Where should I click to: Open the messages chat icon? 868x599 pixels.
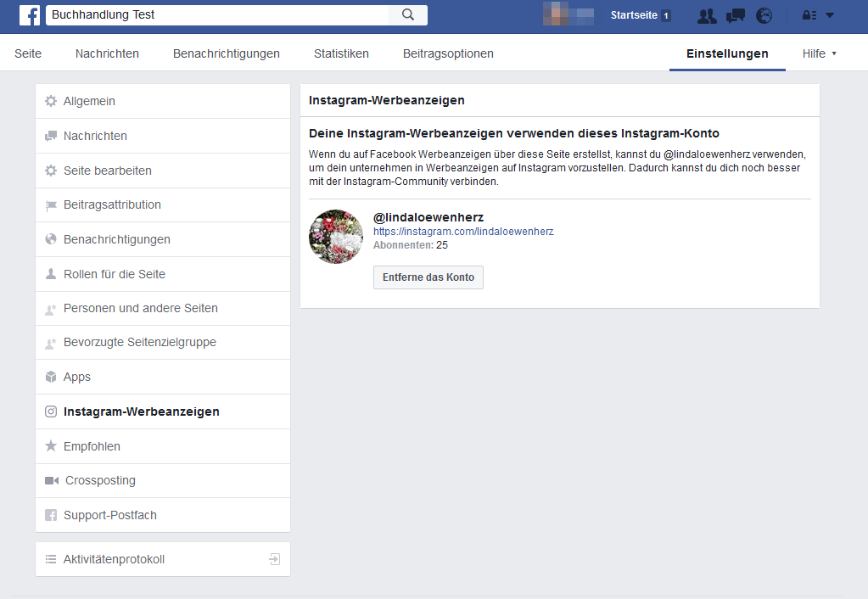tap(735, 15)
